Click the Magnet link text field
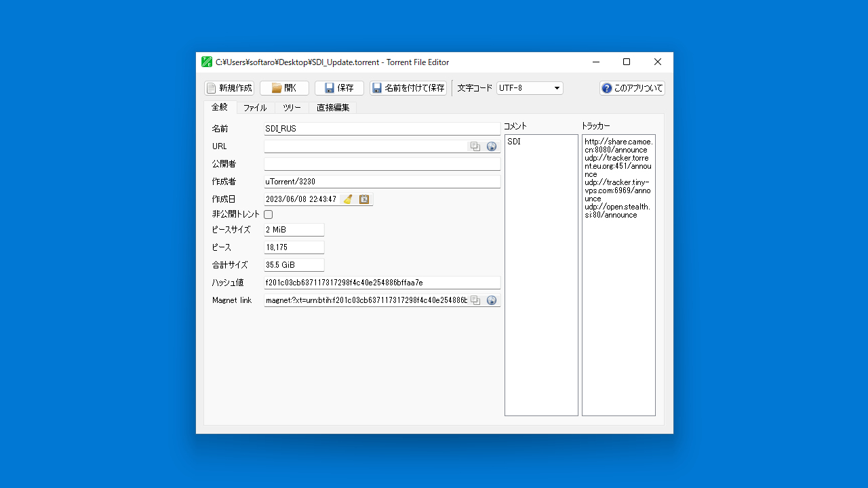 [366, 300]
